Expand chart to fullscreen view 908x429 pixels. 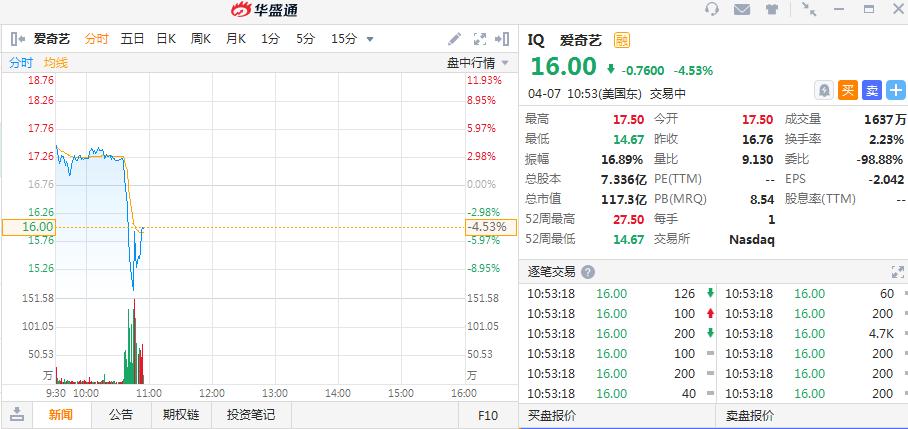coord(478,39)
